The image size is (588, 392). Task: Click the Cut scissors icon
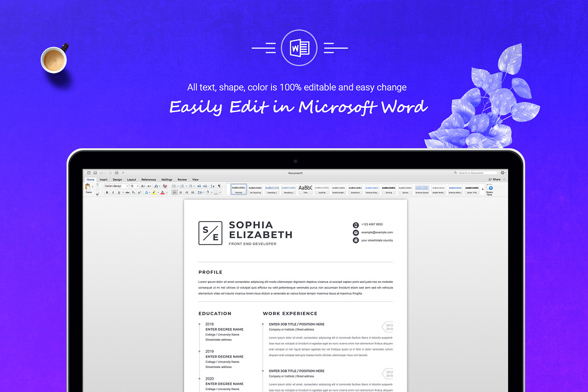pyautogui.click(x=98, y=184)
